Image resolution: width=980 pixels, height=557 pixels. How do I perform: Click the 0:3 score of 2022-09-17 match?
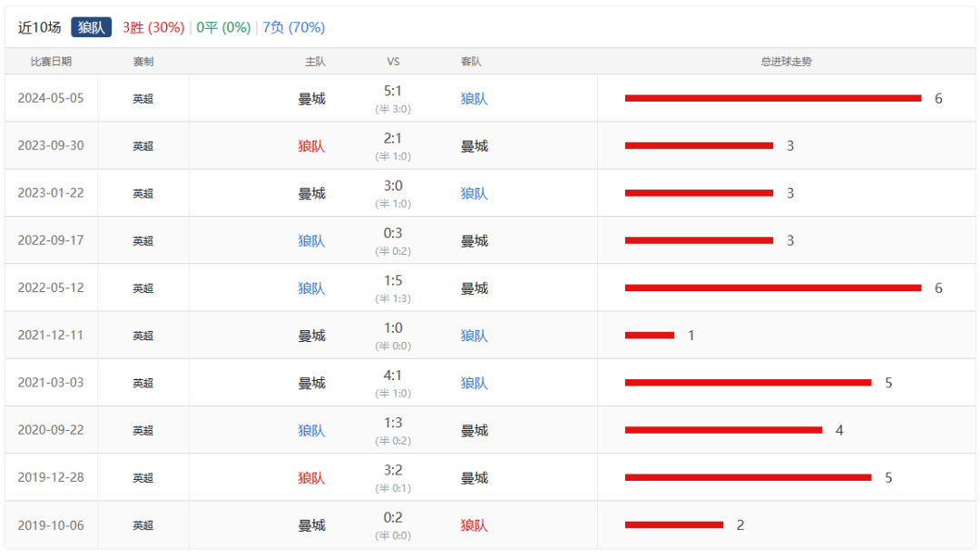pyautogui.click(x=393, y=234)
